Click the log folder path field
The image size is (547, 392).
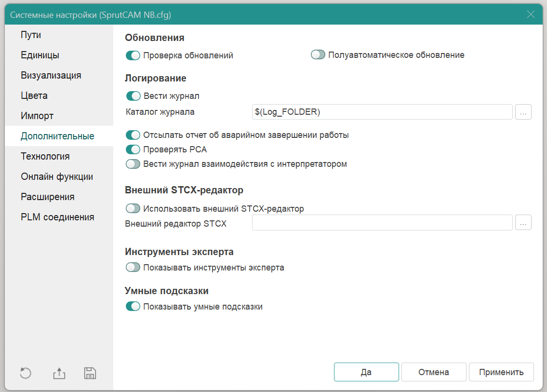click(x=382, y=112)
